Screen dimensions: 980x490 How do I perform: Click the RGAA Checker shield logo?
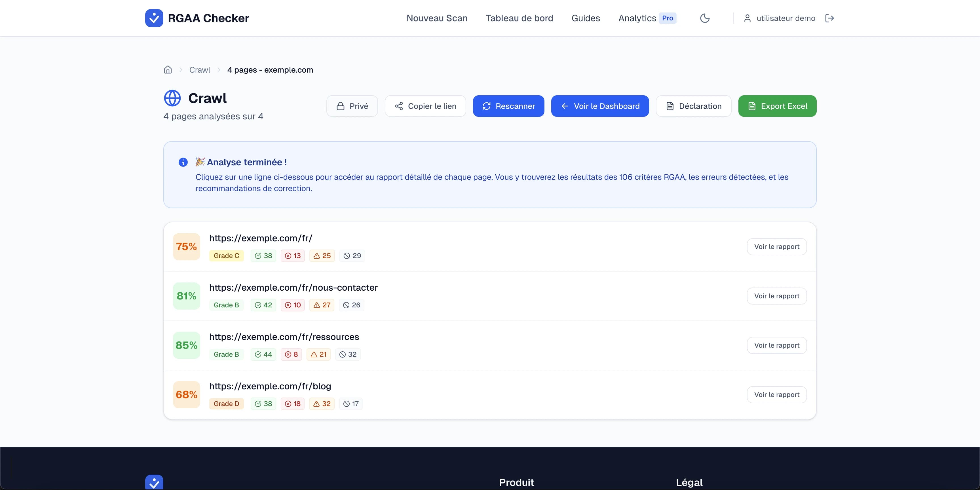pos(154,18)
